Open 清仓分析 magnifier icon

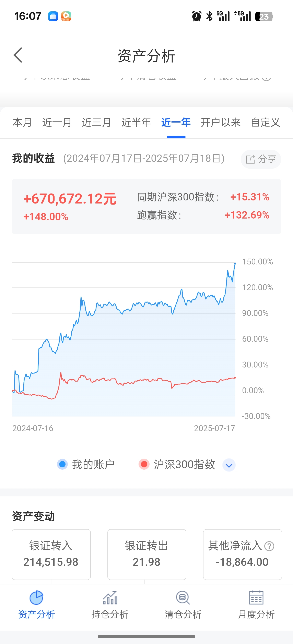[183, 597]
